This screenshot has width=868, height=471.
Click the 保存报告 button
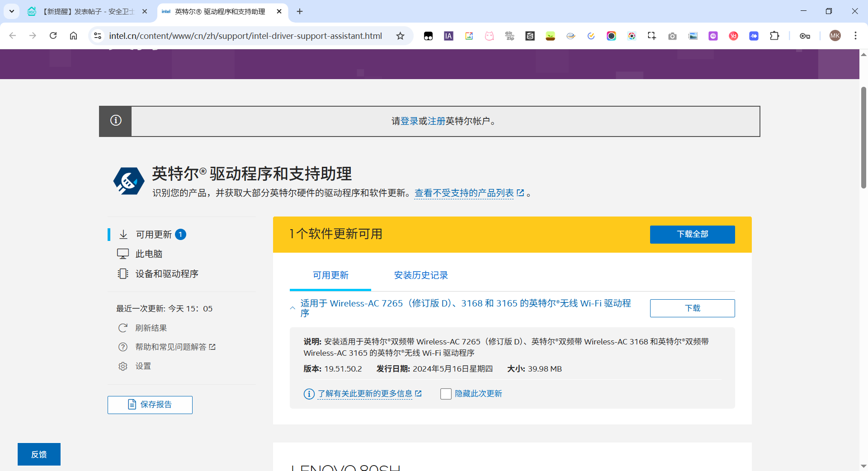coord(150,405)
